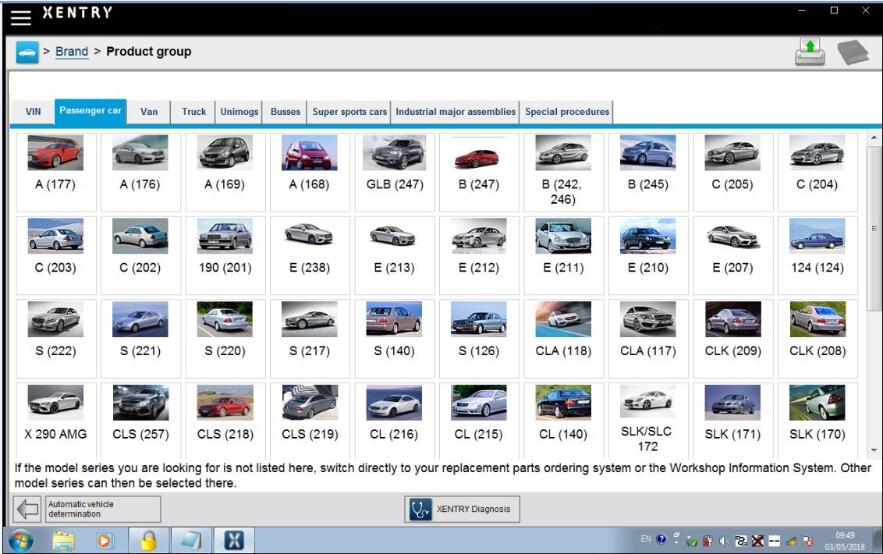Select the SLK (170) model

click(817, 420)
